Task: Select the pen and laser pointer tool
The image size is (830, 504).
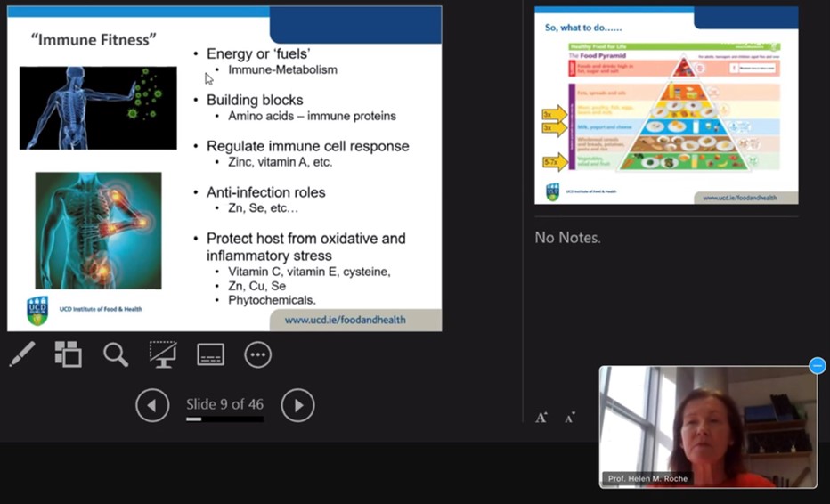Action: pyautogui.click(x=21, y=354)
